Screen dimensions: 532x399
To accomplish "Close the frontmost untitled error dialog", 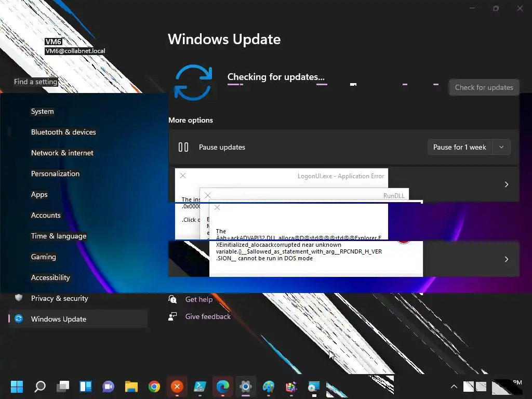I will (217, 207).
